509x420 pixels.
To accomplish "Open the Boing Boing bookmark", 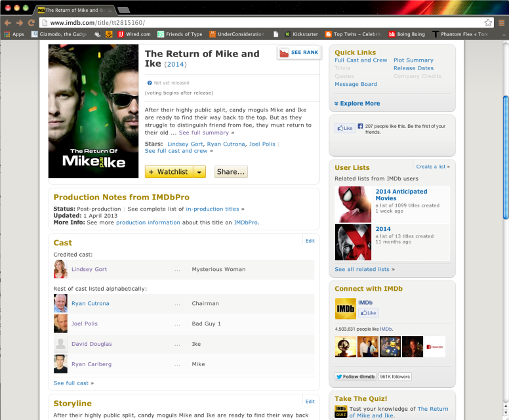I will pos(407,34).
